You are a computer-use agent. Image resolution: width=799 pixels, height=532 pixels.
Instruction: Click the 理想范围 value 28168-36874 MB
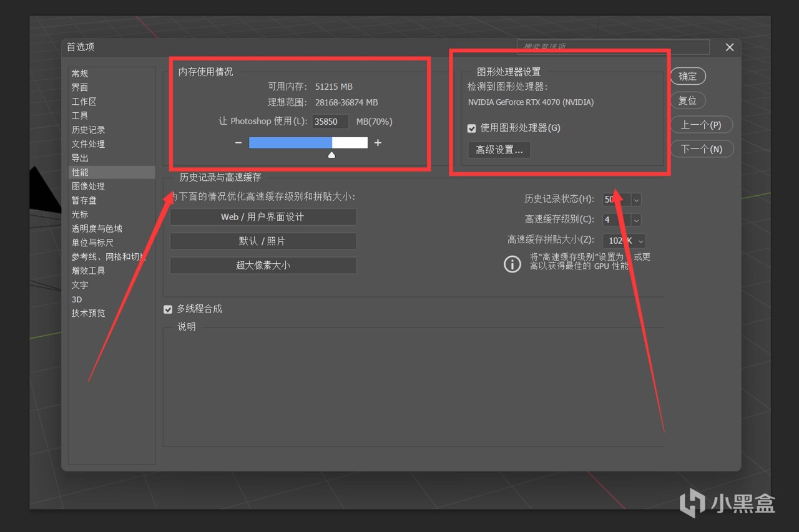point(346,102)
